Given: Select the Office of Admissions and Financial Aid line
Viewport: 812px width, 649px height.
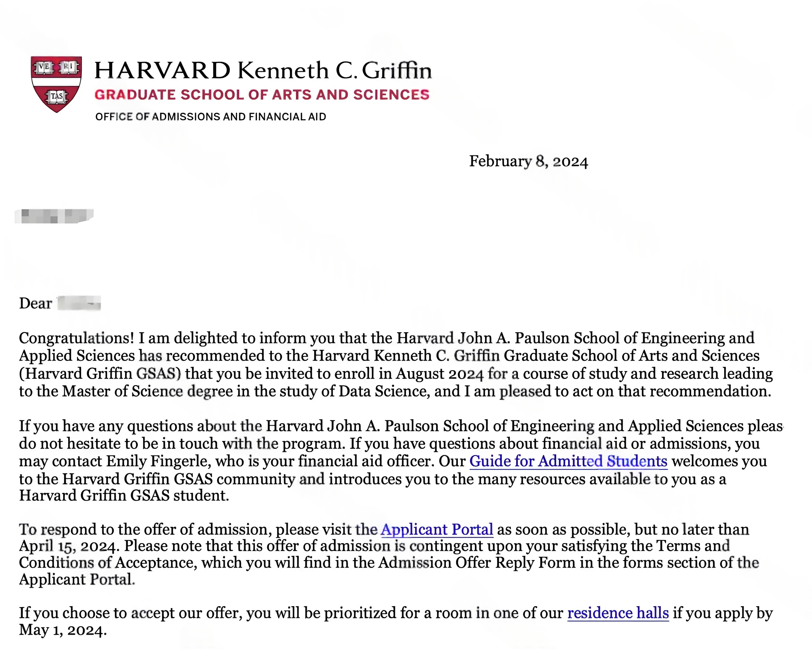Looking at the screenshot, I should pyautogui.click(x=211, y=117).
